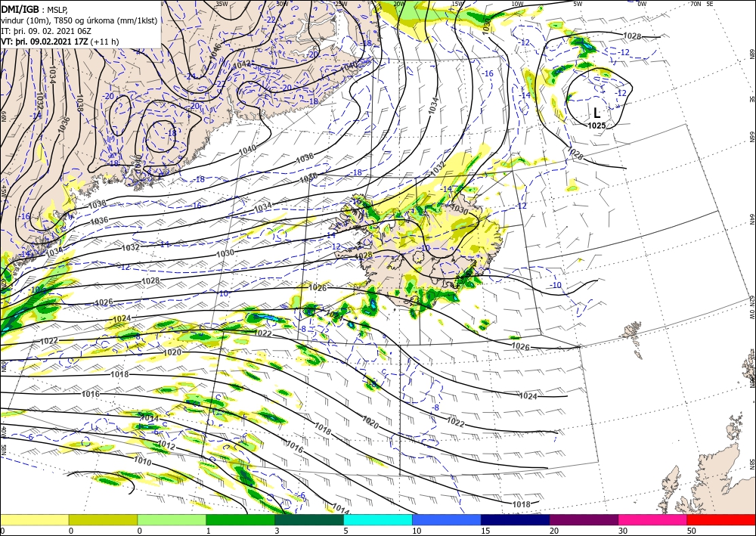Click the '20W' longitude label

[398, 4]
